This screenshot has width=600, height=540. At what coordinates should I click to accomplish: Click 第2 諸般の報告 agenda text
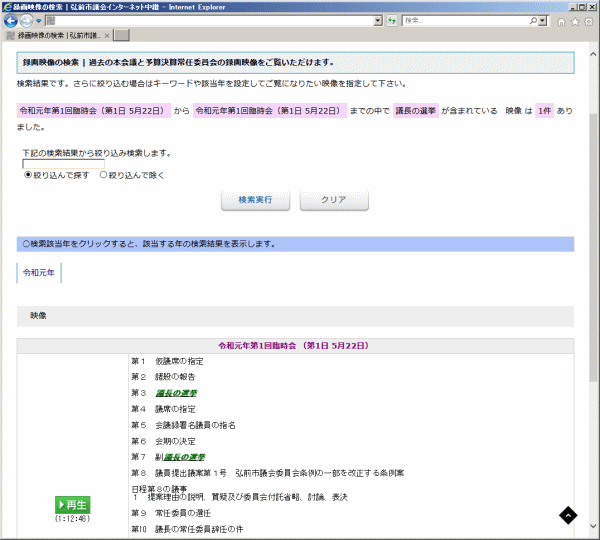[163, 377]
